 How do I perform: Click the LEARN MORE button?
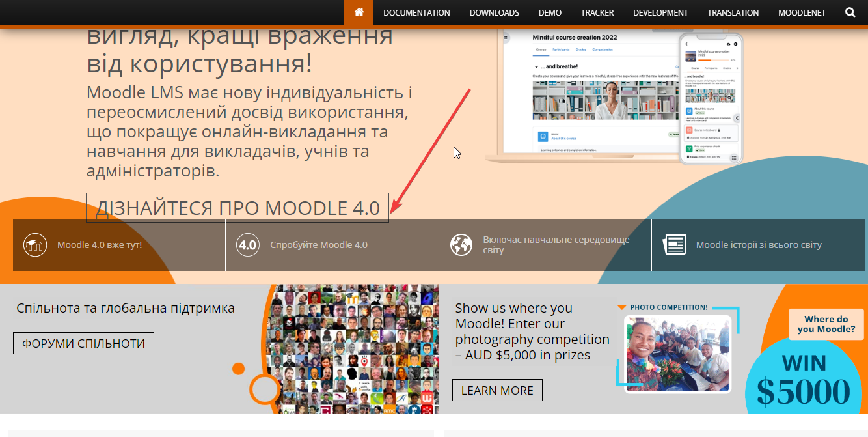point(497,390)
